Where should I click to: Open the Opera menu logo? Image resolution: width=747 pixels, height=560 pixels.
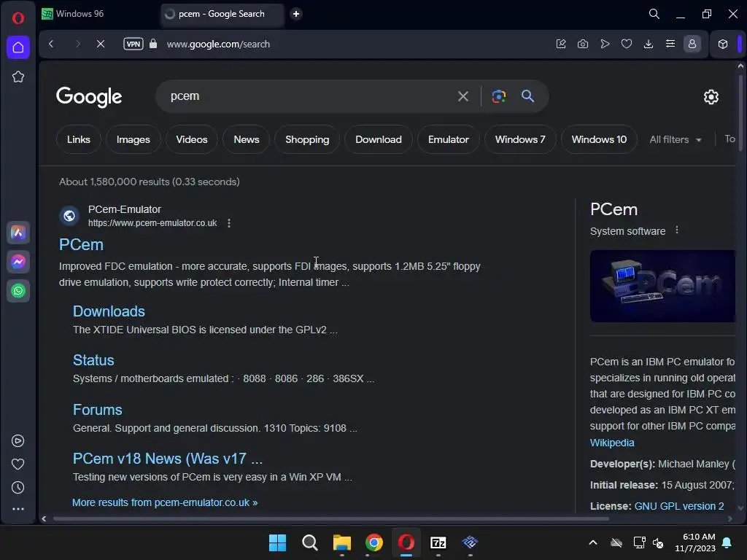18,18
